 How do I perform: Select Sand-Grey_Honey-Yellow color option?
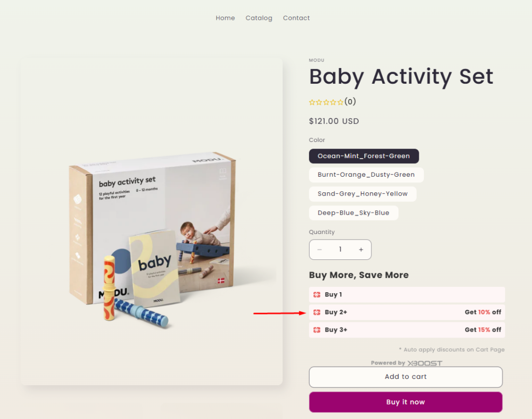point(363,194)
